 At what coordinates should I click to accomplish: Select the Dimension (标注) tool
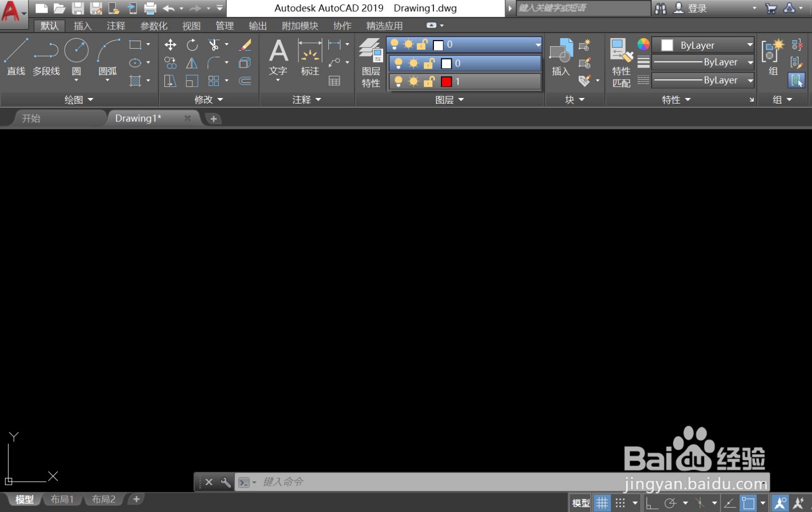coord(310,56)
